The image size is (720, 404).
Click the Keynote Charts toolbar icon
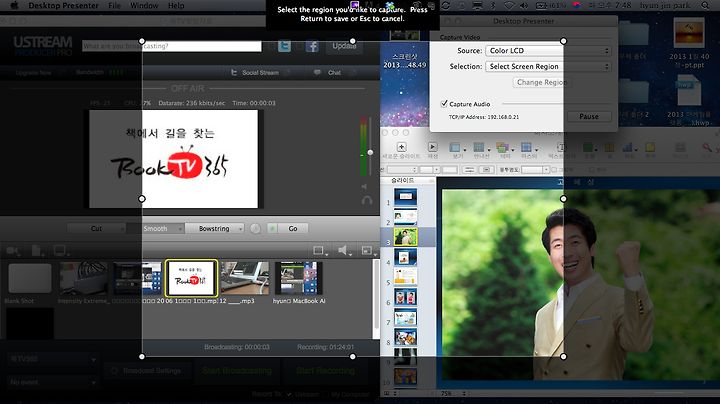[x=628, y=147]
